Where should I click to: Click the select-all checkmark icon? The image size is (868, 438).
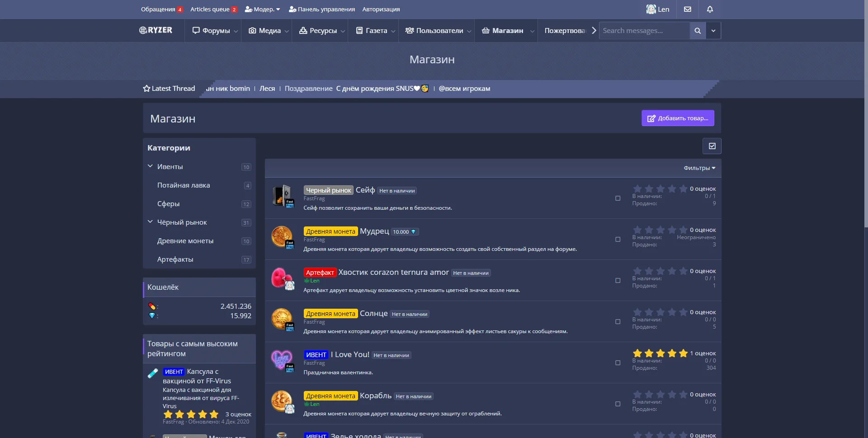(x=712, y=146)
